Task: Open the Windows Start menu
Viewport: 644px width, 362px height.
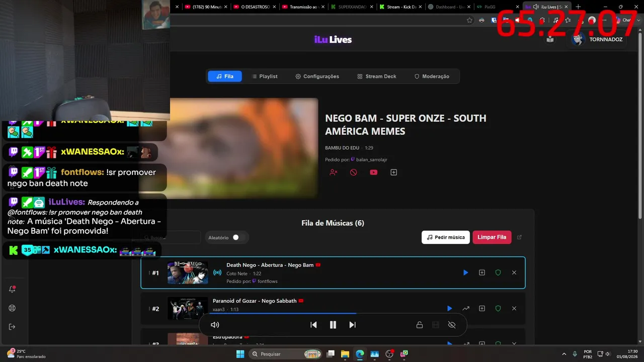Action: pos(240,354)
